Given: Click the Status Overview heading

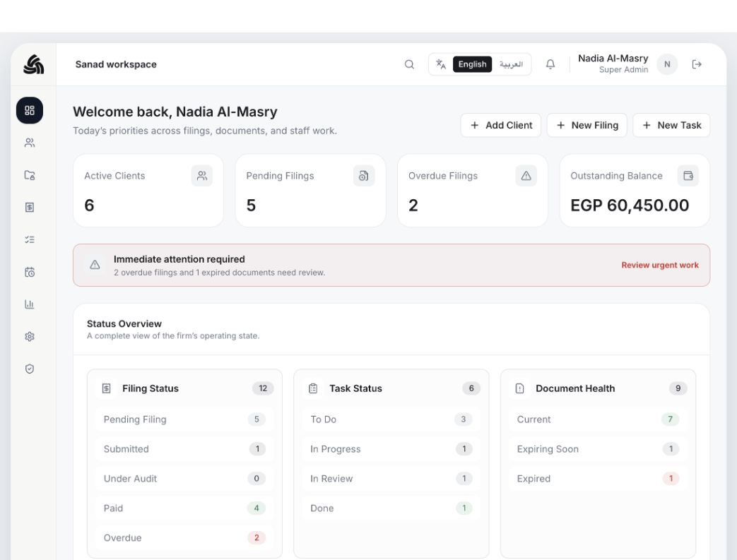Looking at the screenshot, I should click(x=124, y=323).
